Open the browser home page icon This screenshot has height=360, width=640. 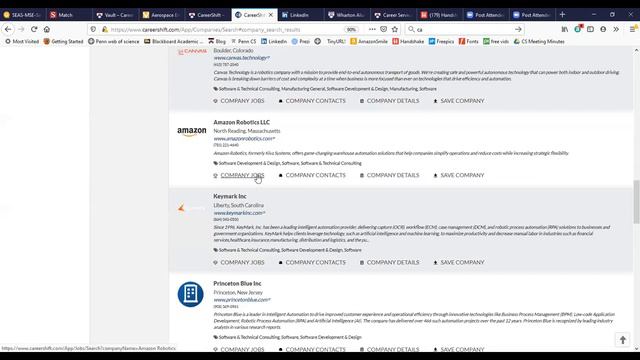47,29
